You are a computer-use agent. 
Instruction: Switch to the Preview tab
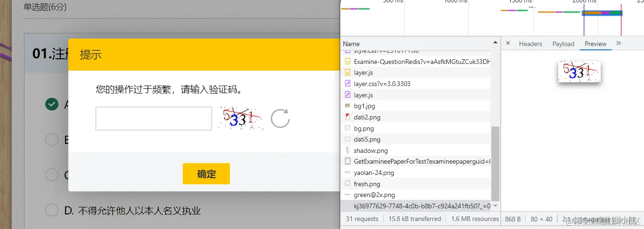[x=595, y=44]
